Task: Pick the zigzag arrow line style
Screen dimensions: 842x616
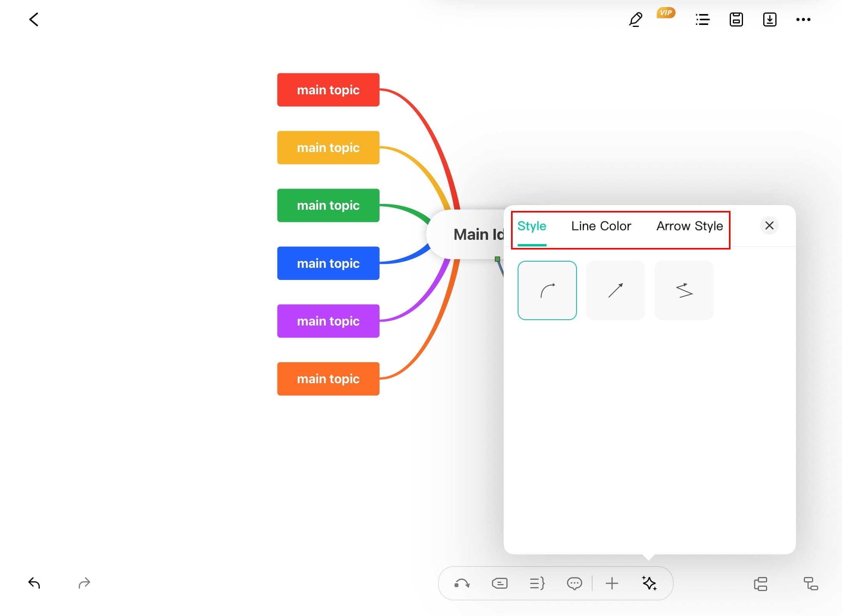Action: click(x=684, y=290)
